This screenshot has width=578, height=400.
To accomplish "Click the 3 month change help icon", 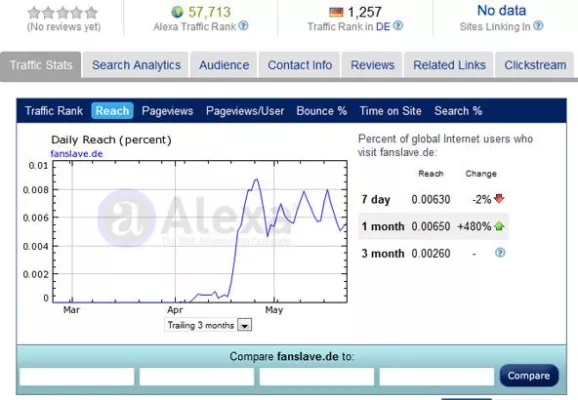I will pos(500,253).
